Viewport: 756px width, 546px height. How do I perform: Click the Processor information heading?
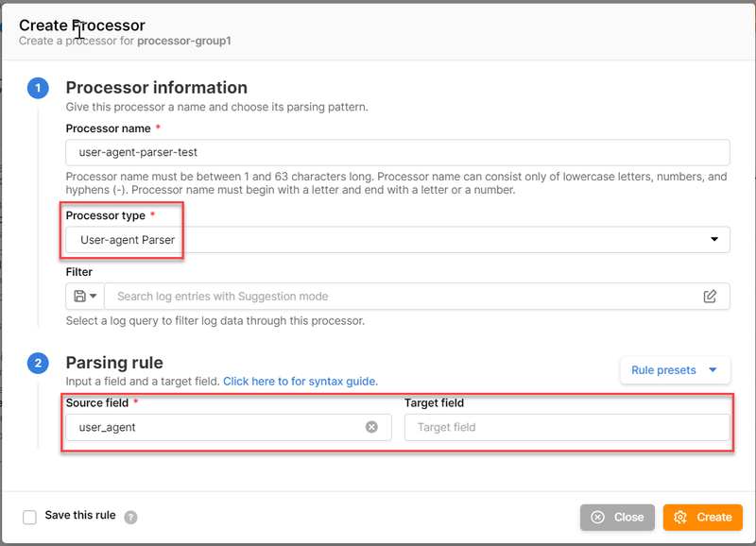click(156, 88)
